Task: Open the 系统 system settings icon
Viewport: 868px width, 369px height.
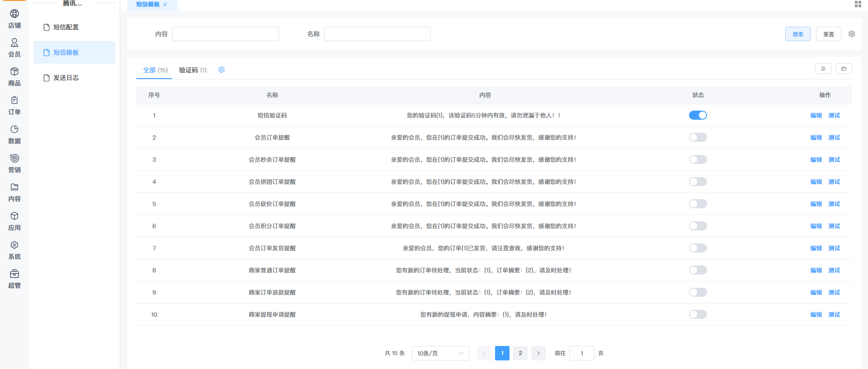Action: [14, 245]
